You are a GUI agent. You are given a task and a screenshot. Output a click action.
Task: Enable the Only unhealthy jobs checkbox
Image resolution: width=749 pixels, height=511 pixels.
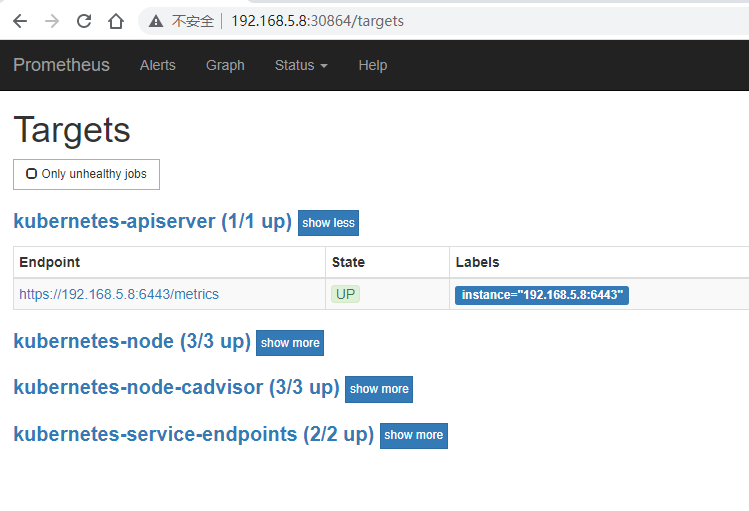(x=32, y=174)
